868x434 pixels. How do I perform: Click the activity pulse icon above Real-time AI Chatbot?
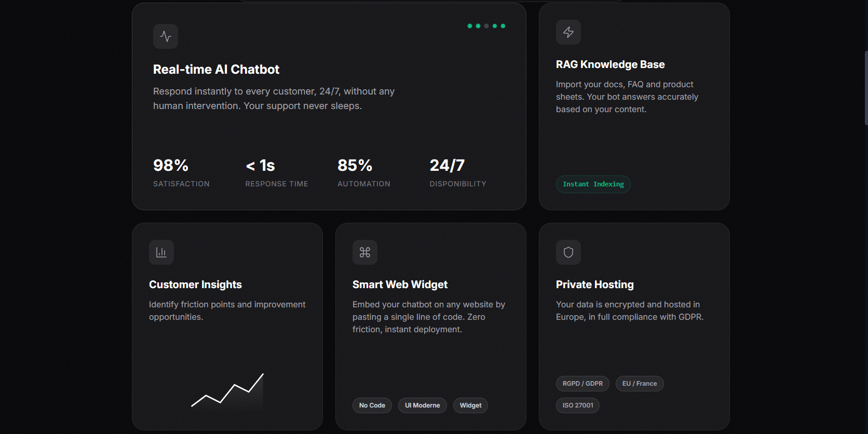(x=165, y=36)
